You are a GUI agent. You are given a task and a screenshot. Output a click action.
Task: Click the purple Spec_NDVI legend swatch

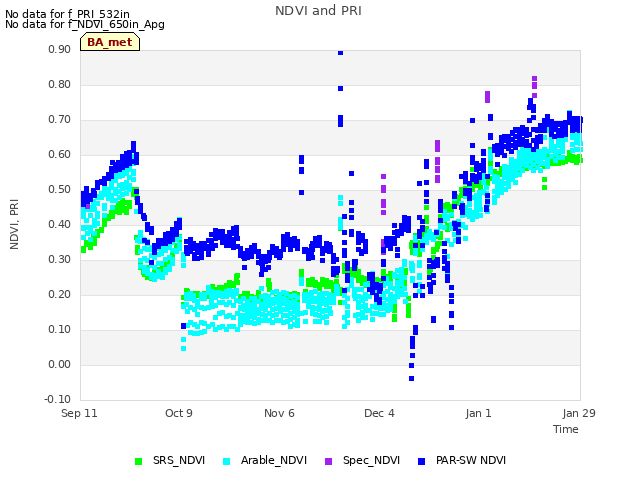(329, 462)
